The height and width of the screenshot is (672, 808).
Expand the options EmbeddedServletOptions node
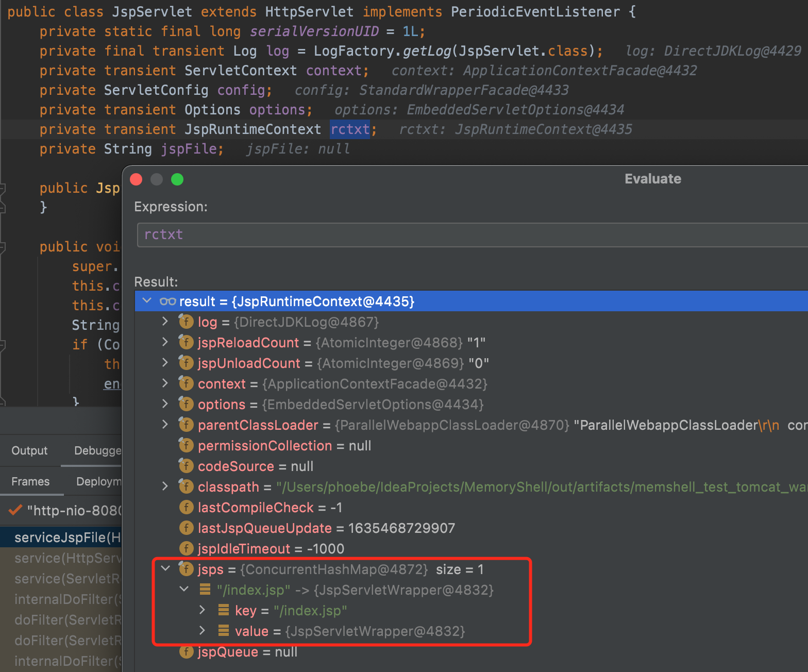click(x=165, y=404)
